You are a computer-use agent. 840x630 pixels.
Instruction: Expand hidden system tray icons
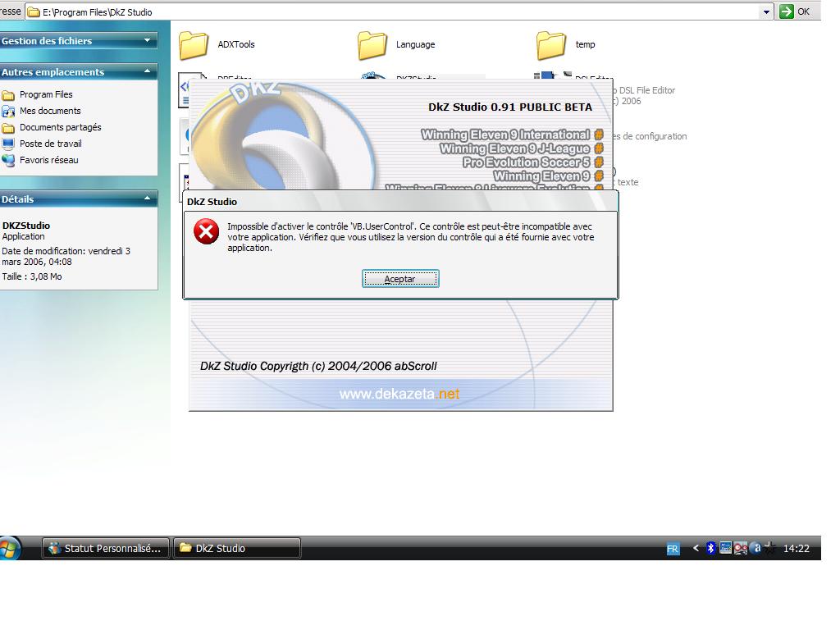tap(696, 548)
